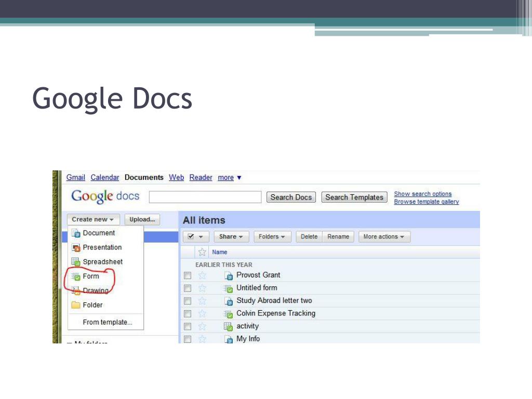The image size is (532, 399).
Task: Click spreadsheet icon beside activity
Action: (x=228, y=326)
